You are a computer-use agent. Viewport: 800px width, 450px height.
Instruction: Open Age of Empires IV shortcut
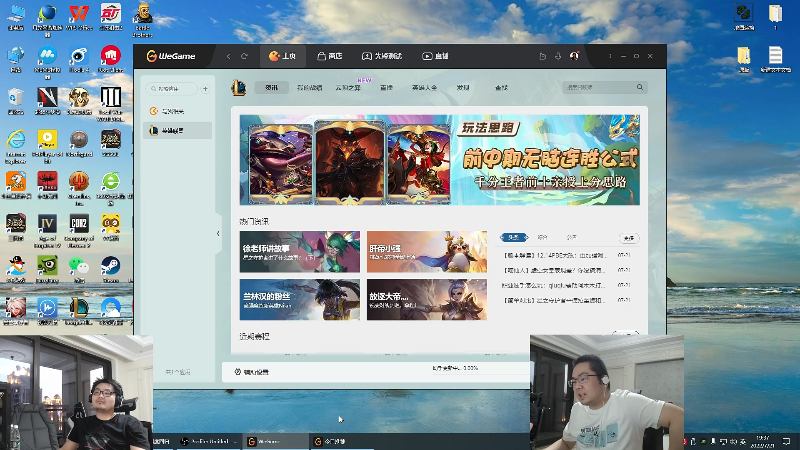(47, 231)
